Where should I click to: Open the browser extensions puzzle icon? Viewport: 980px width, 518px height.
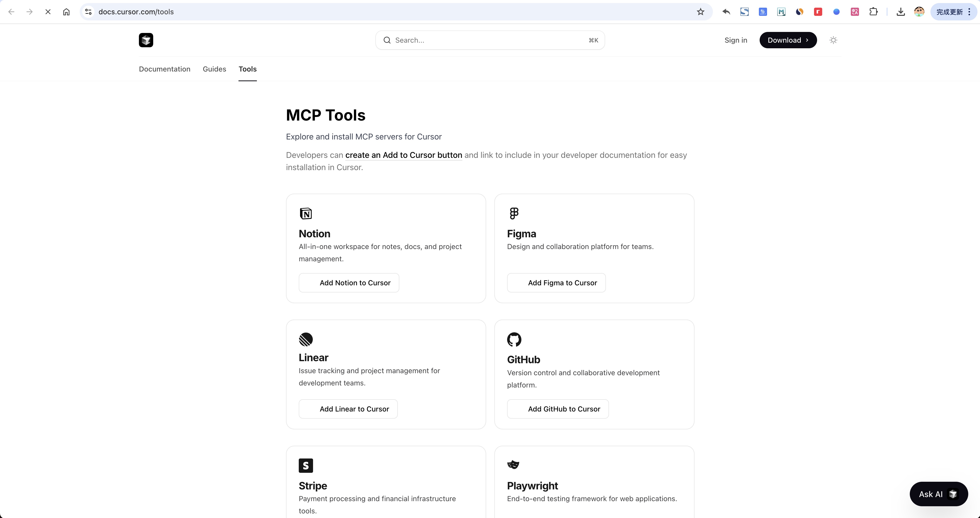(x=874, y=12)
